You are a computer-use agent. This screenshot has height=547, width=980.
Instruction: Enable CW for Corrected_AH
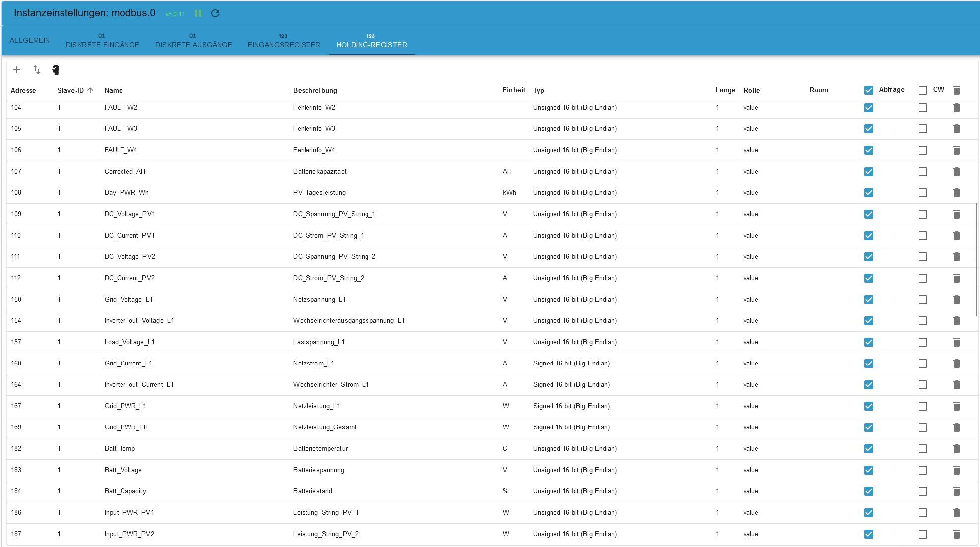923,172
